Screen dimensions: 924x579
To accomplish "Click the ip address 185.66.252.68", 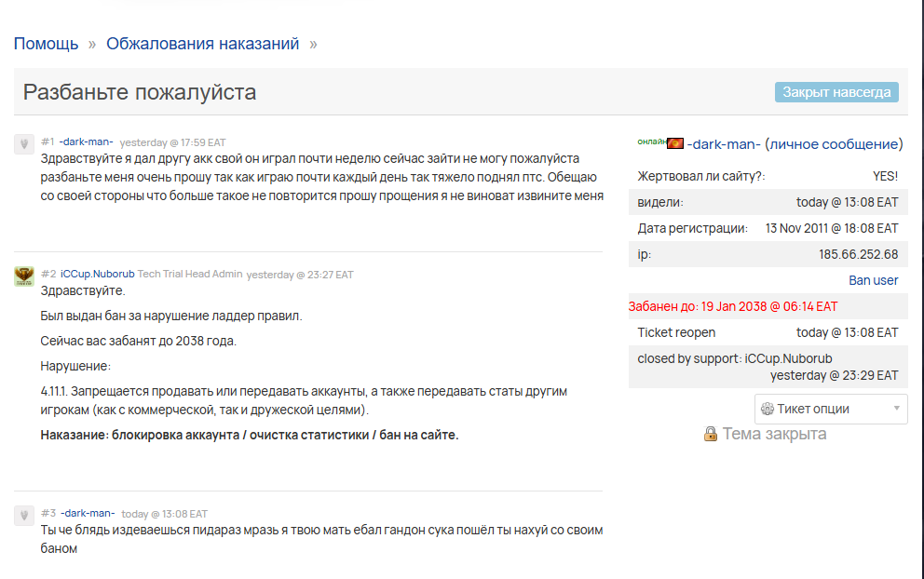I will (x=858, y=254).
